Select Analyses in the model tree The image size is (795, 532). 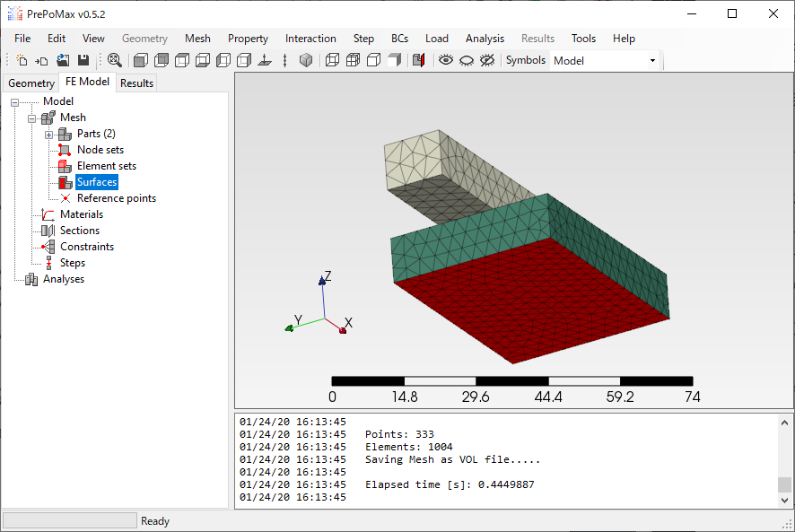click(63, 279)
